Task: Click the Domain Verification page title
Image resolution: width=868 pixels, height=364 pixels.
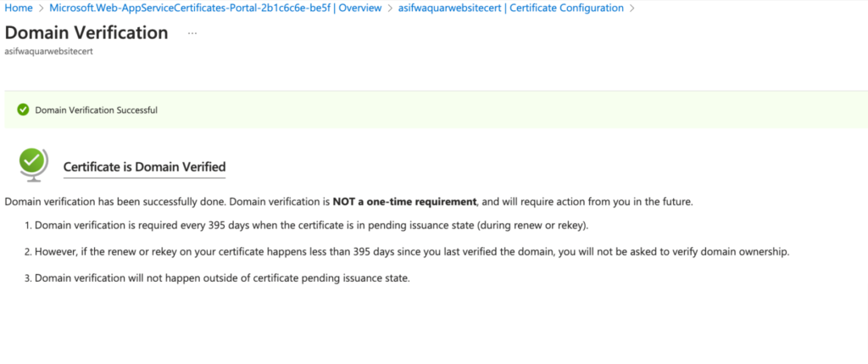Action: pyautogui.click(x=86, y=33)
